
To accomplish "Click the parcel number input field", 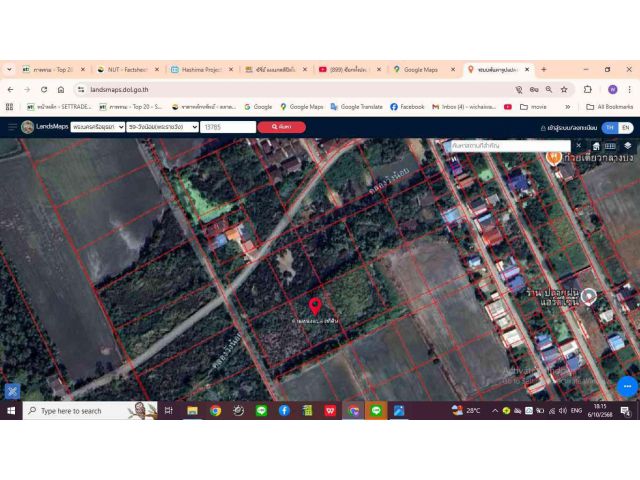I will [x=227, y=127].
